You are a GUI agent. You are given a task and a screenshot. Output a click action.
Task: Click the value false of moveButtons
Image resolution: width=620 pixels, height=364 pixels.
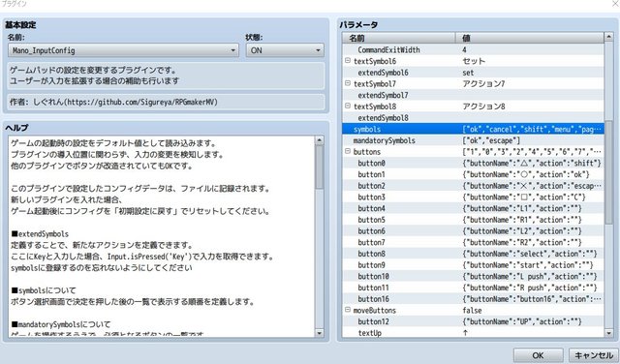pos(472,310)
